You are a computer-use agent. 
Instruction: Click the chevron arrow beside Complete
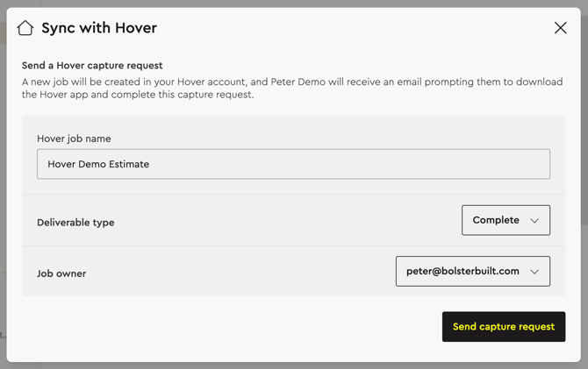[534, 221]
